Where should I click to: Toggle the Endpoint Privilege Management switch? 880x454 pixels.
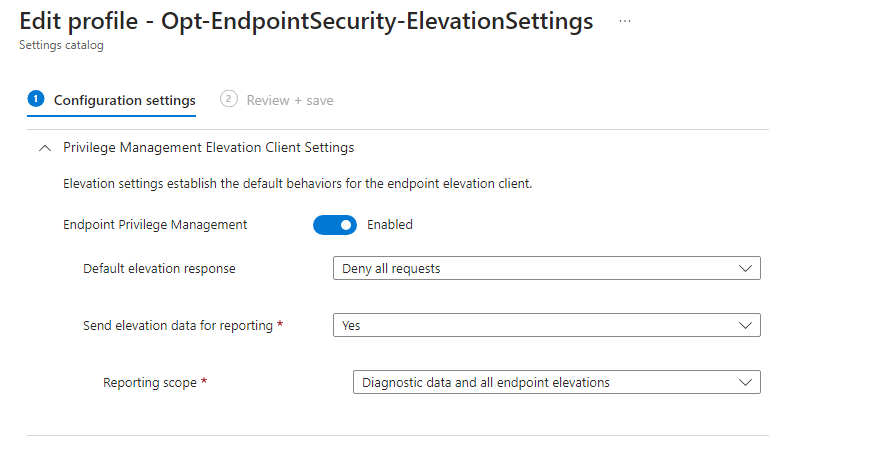335,225
